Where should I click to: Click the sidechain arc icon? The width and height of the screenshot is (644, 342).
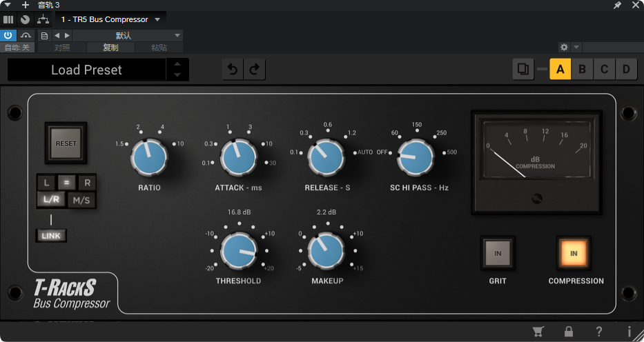(x=26, y=35)
